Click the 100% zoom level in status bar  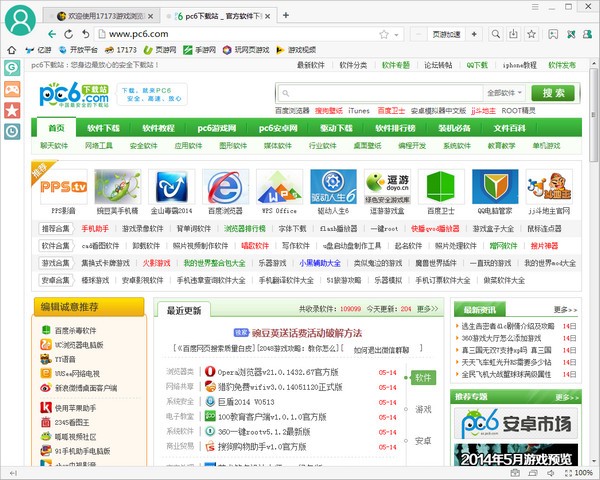[x=583, y=473]
